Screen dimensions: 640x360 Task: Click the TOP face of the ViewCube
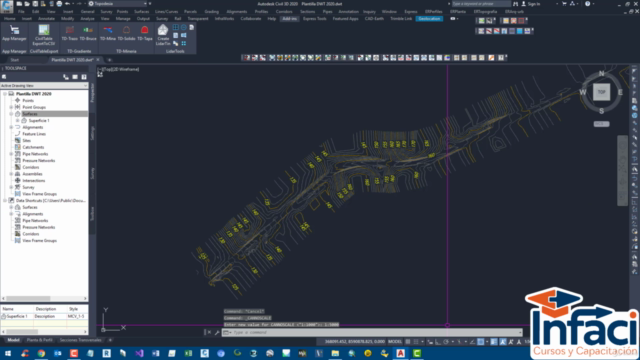coord(601,92)
